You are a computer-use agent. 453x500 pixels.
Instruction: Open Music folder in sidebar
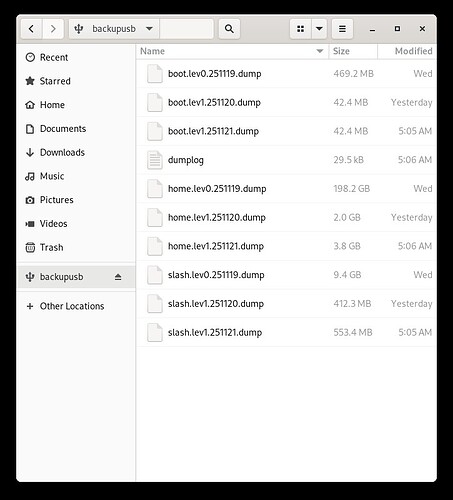pyautogui.click(x=77, y=176)
